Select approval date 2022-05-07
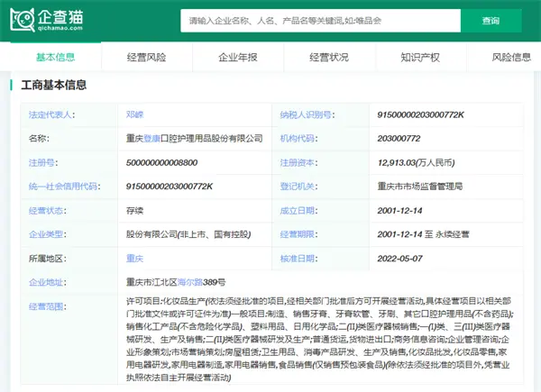 pyautogui.click(x=399, y=259)
